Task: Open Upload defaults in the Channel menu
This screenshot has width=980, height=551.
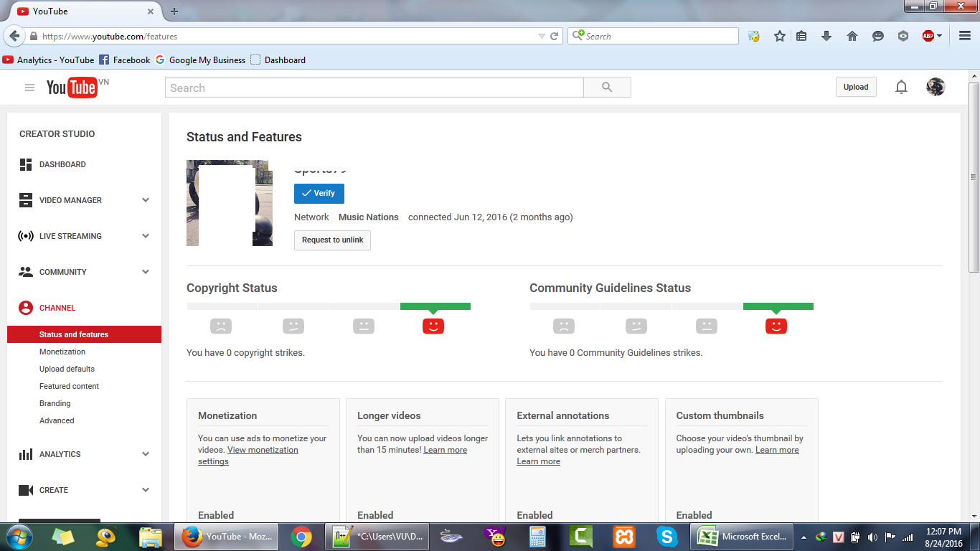Action: [x=67, y=369]
